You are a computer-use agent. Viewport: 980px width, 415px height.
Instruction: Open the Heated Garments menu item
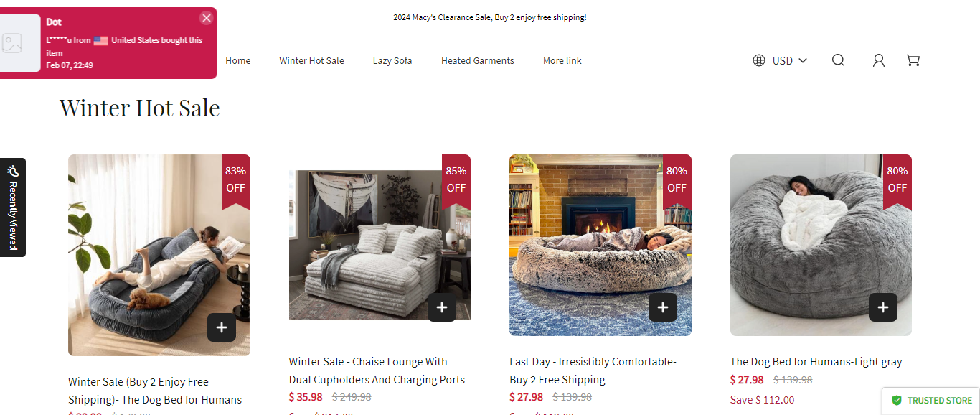478,60
